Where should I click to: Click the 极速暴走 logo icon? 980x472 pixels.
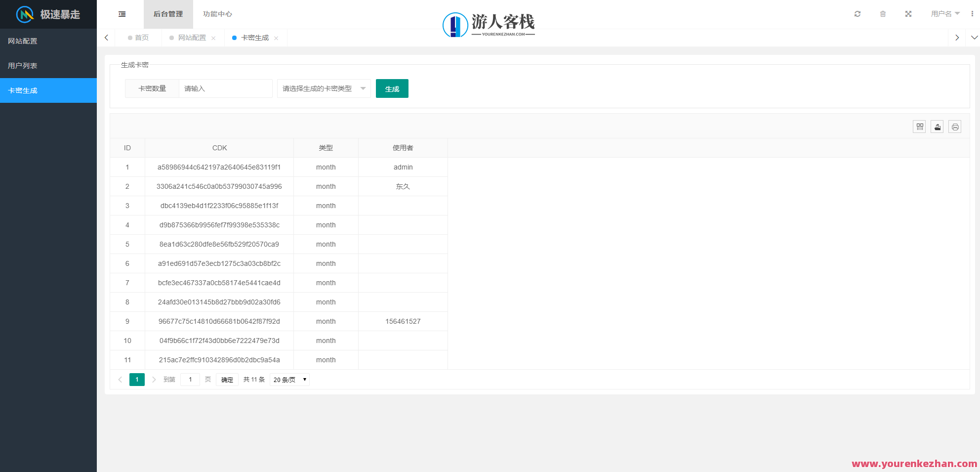pos(23,14)
